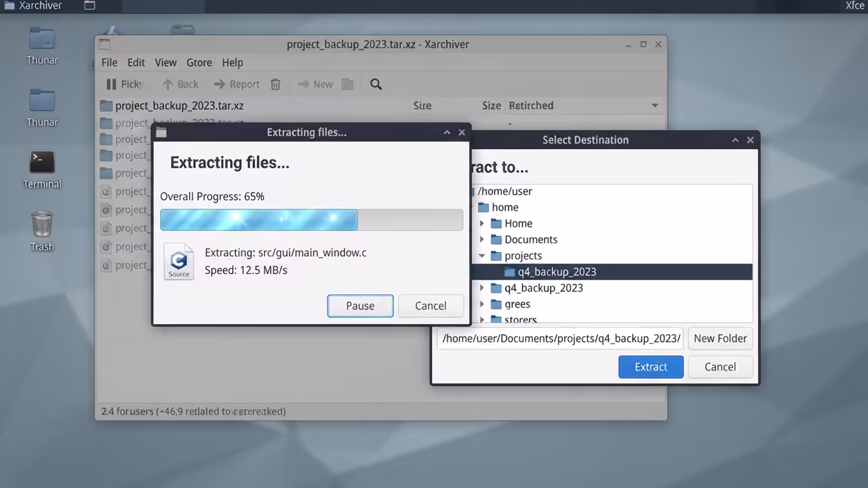Image resolution: width=868 pixels, height=488 pixels.
Task: Cancel the file extraction in progress dialog
Action: pyautogui.click(x=431, y=306)
